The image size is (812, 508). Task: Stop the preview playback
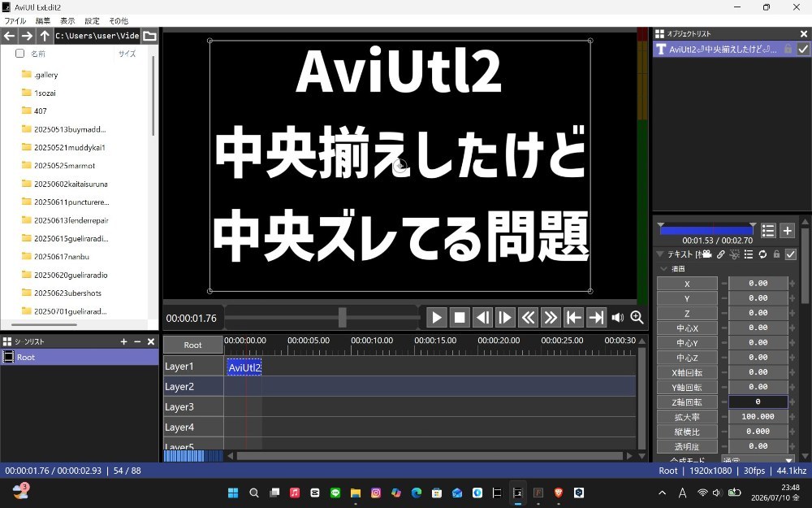pyautogui.click(x=460, y=317)
